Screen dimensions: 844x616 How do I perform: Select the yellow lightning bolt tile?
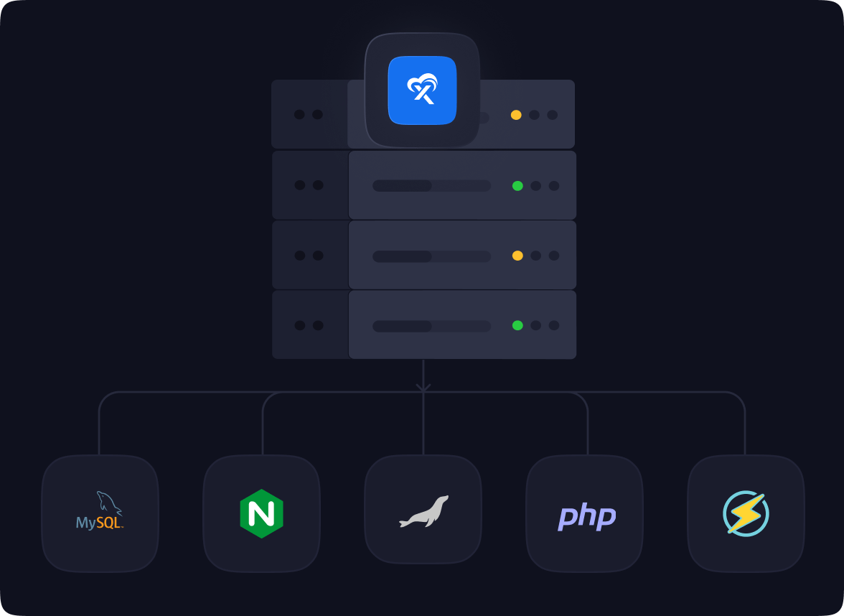(746, 514)
